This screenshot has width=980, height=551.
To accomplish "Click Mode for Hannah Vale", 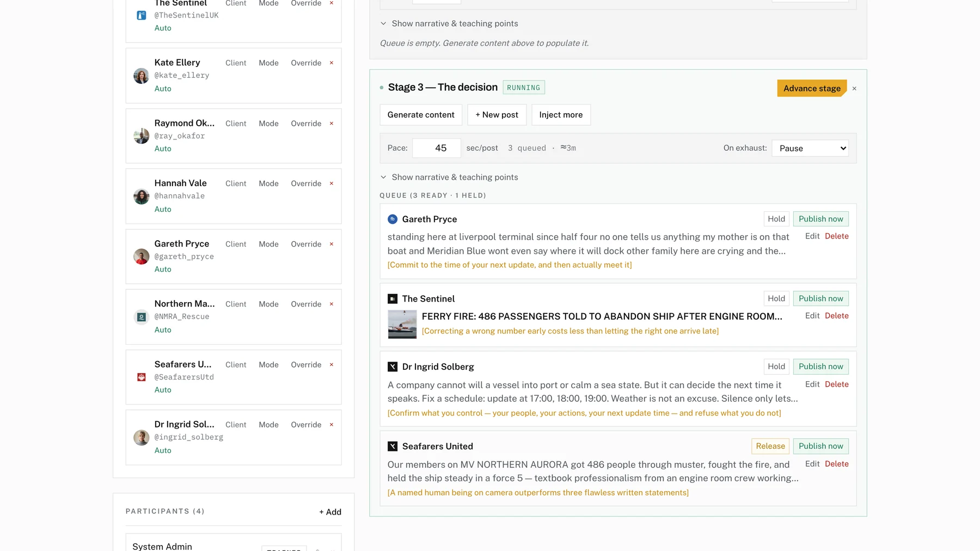I will 268,183.
